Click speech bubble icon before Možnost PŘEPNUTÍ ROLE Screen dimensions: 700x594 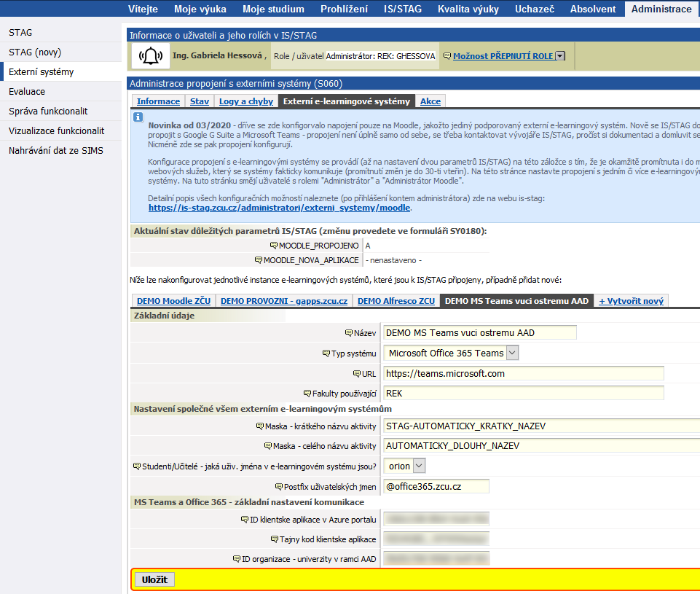tap(447, 56)
